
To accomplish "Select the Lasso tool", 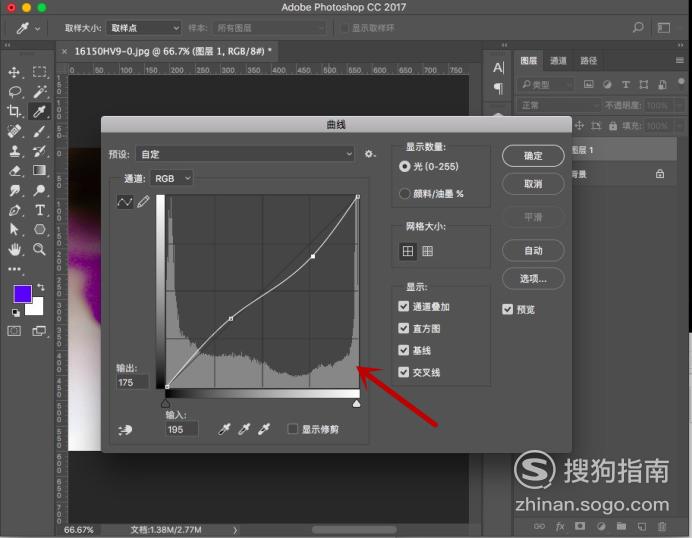I will (x=14, y=92).
